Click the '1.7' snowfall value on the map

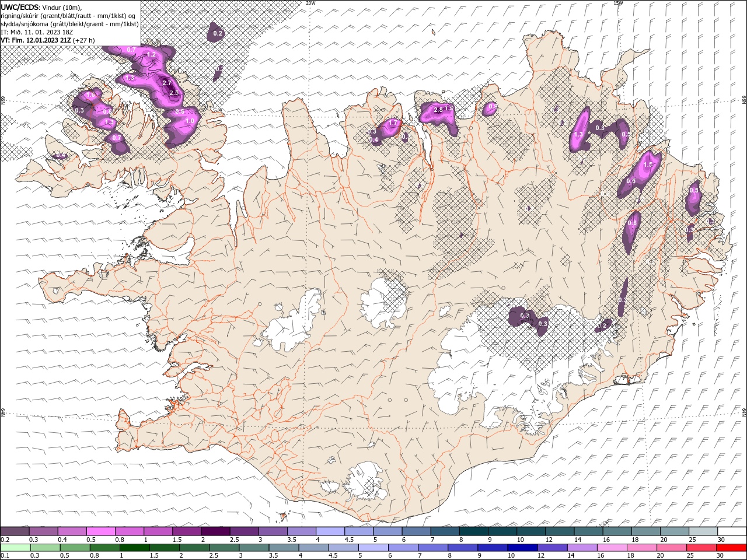tap(393, 123)
